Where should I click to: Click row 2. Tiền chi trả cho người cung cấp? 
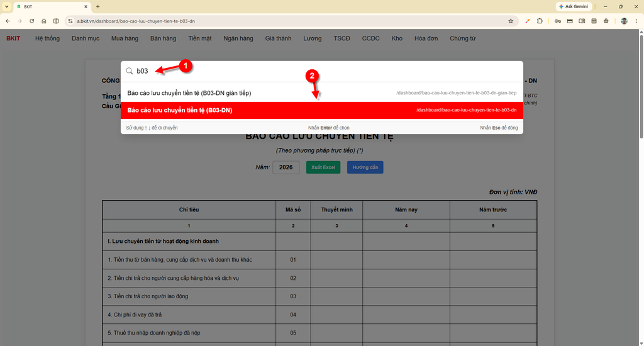click(319, 278)
